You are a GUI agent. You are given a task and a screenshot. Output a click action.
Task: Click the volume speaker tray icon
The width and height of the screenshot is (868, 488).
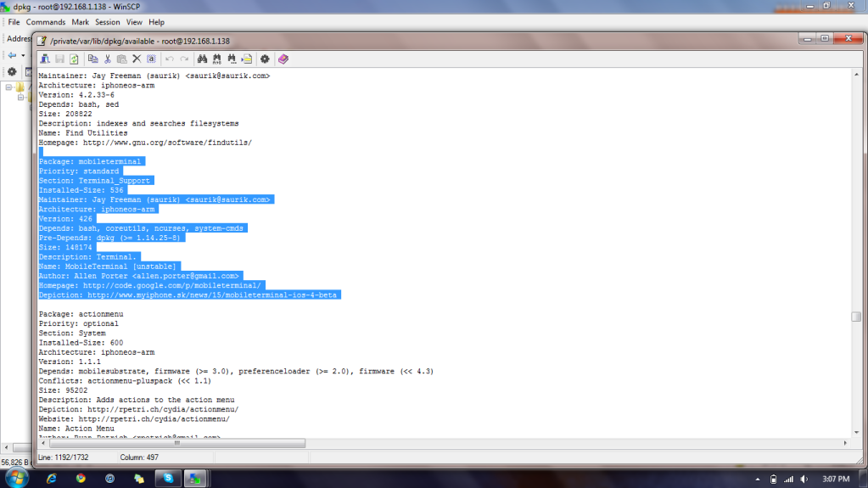[x=804, y=480]
